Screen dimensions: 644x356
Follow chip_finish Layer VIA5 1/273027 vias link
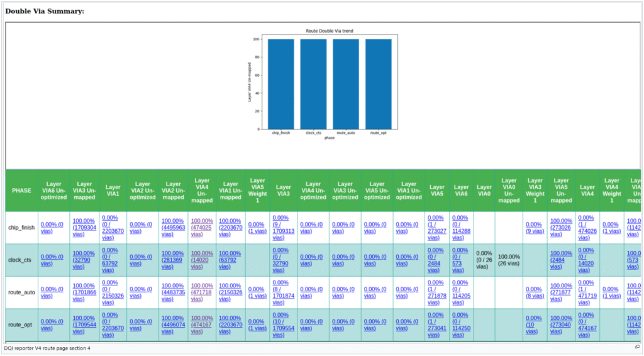(x=436, y=228)
